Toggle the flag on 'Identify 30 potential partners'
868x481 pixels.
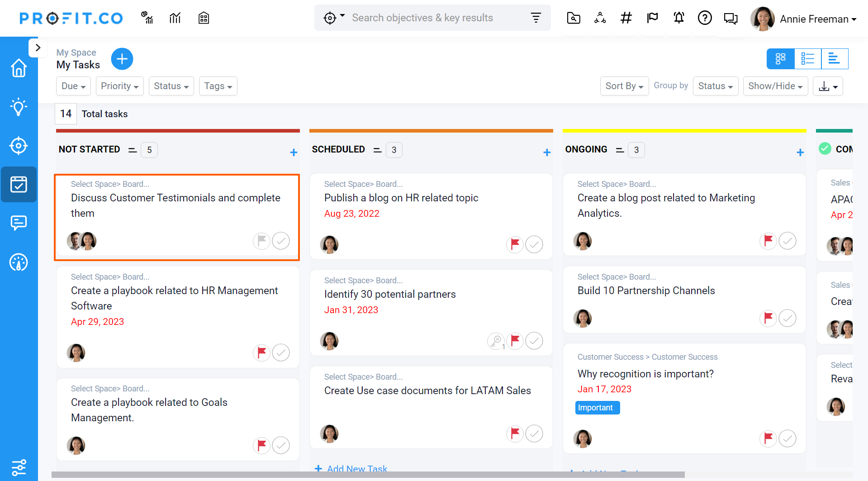[x=515, y=341]
